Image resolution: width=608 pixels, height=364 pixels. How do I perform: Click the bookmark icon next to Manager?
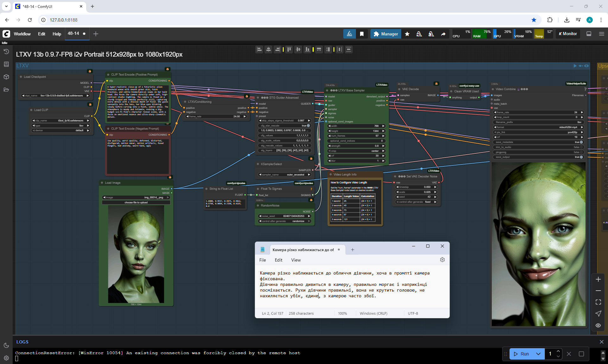[362, 34]
